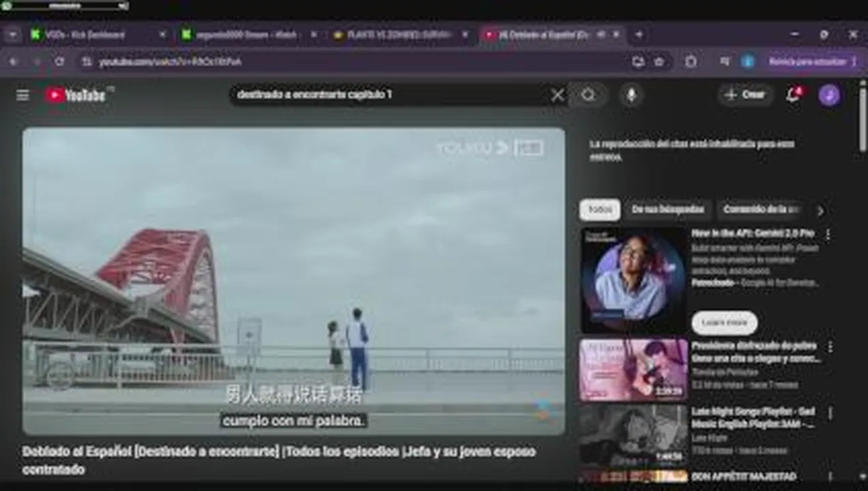868x491 pixels.
Task: Show more filter chips with arrow
Action: click(x=820, y=211)
